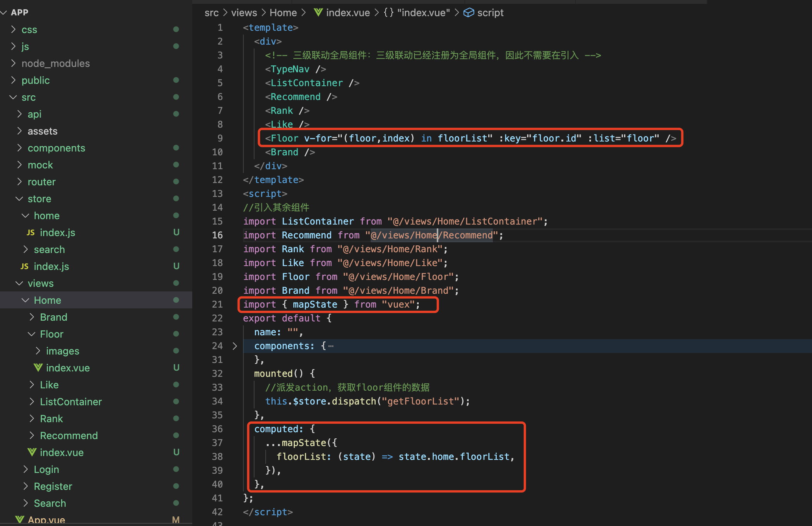The height and width of the screenshot is (526, 812).
Task: Click the JS icon of home index.js
Action: point(31,233)
